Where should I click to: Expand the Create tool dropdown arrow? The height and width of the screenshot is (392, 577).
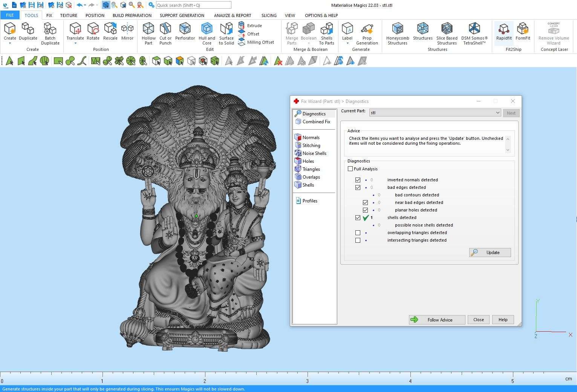10,43
